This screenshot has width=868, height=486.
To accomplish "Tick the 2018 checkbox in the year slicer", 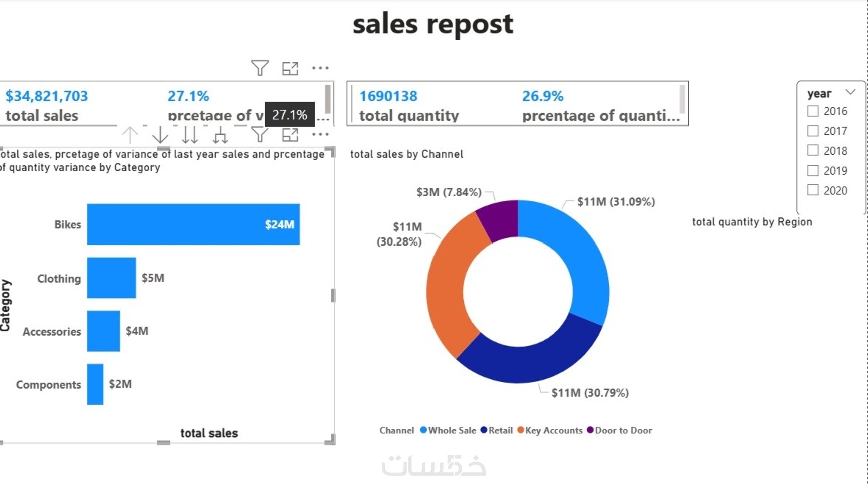I will (813, 151).
